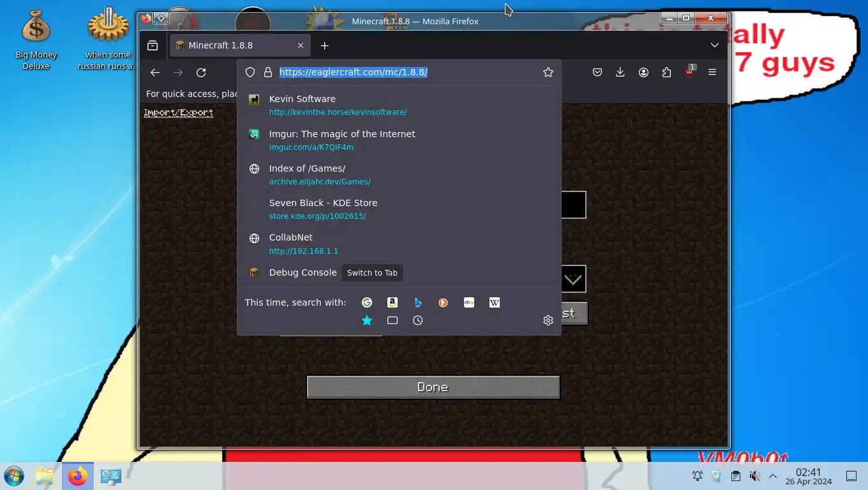This screenshot has height=490, width=868.
Task: Click the black Minecraft input box
Action: click(x=573, y=205)
